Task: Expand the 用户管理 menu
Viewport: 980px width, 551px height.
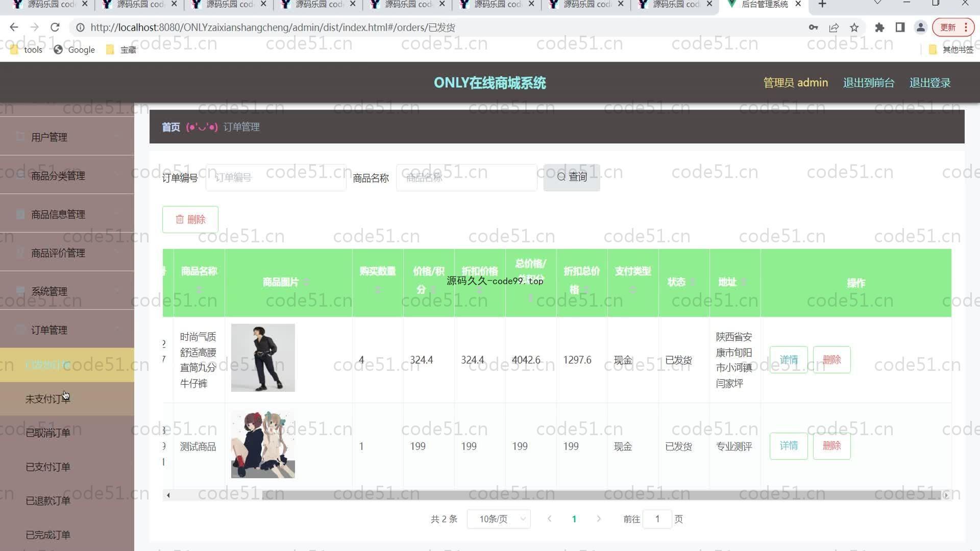Action: click(67, 137)
